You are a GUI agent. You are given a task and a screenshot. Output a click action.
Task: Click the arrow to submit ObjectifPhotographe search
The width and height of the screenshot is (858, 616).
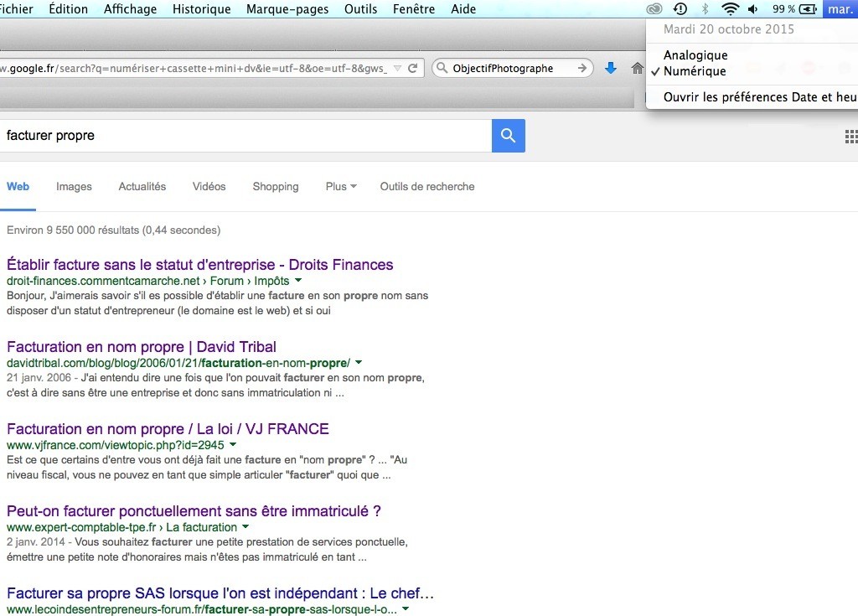(582, 68)
